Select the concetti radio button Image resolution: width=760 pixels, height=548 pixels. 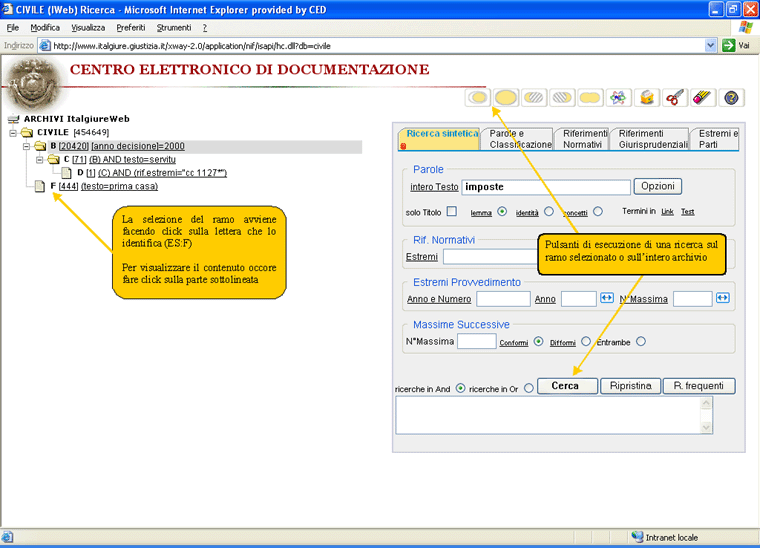[598, 211]
